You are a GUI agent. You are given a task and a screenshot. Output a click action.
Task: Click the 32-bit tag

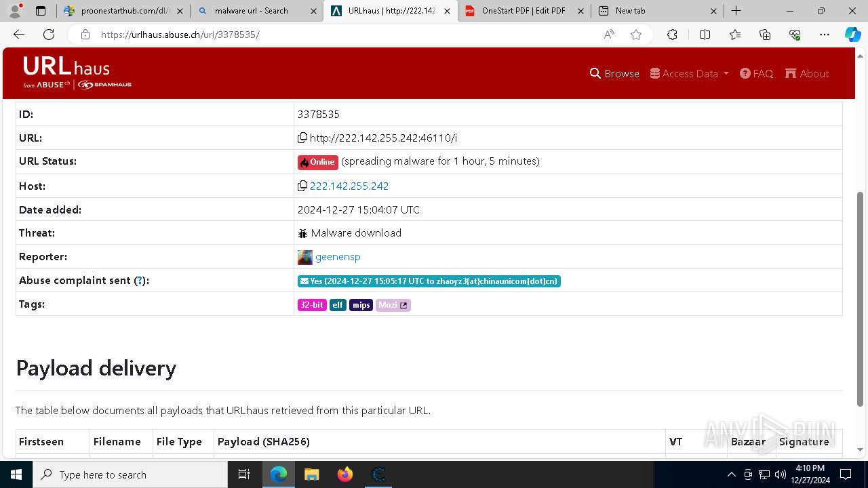pyautogui.click(x=312, y=305)
